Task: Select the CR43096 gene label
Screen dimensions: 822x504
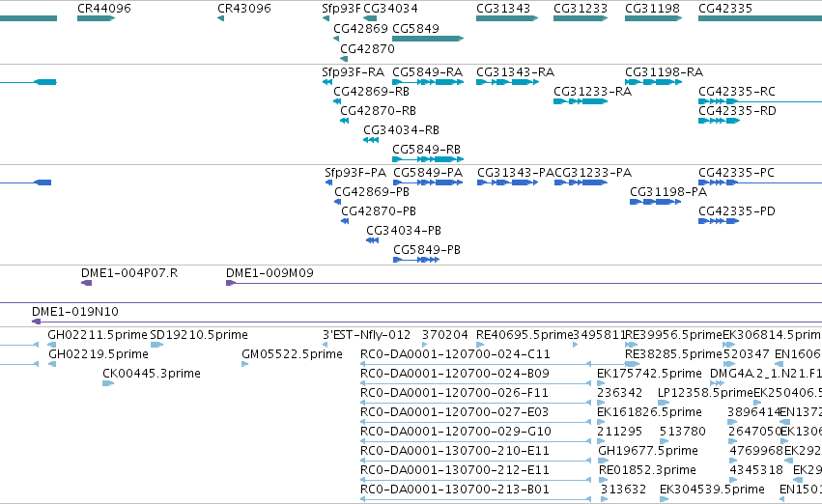Action: 243,9
